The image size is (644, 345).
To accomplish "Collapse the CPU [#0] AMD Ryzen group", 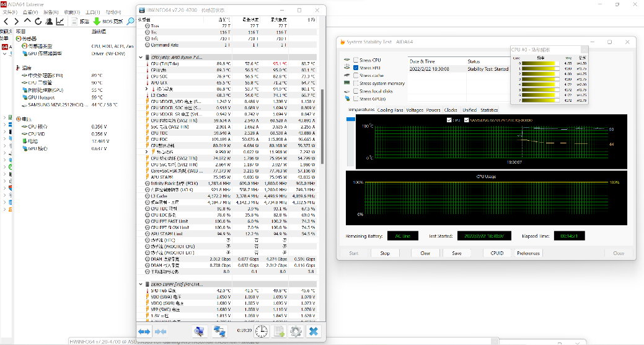I will (x=141, y=58).
